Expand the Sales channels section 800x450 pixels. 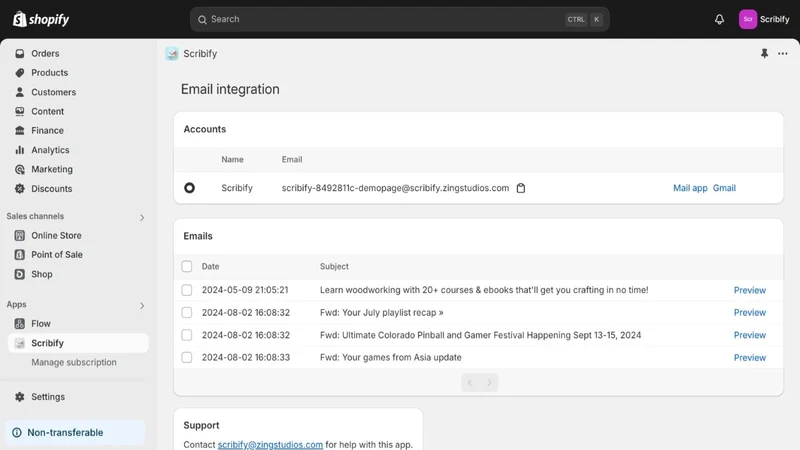point(142,217)
